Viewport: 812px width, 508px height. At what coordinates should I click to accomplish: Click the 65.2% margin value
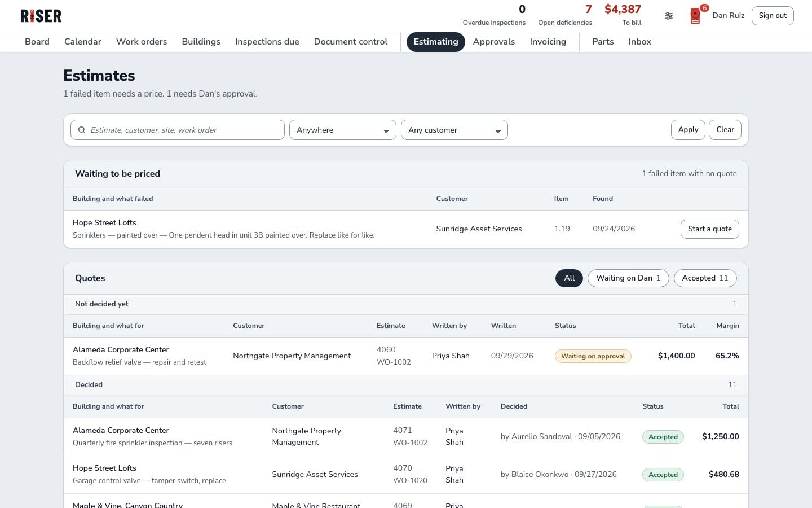(x=727, y=356)
